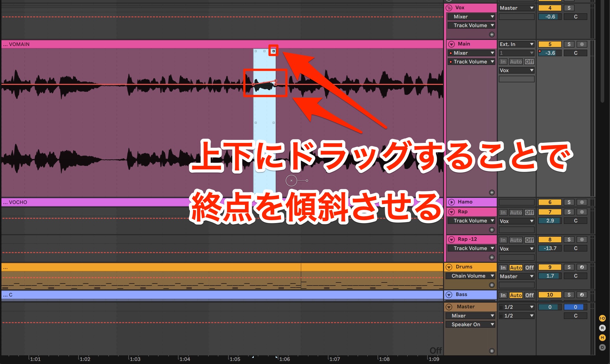The image size is (610, 364).
Task: Select the blue C clip on Bass track
Action: click(x=222, y=295)
